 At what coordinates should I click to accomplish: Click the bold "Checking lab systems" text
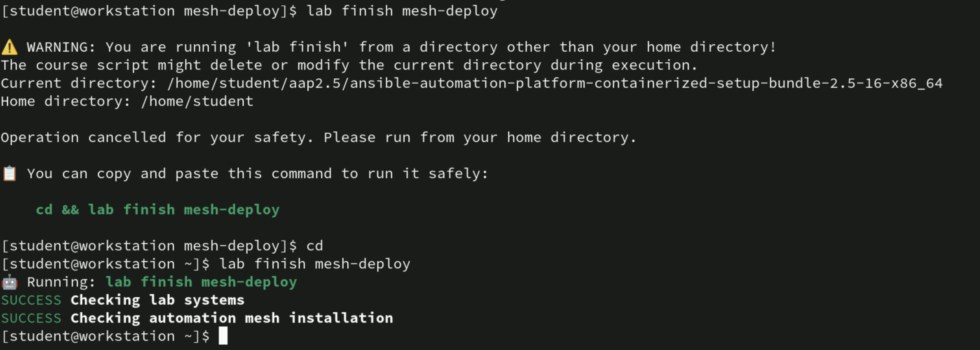(157, 300)
